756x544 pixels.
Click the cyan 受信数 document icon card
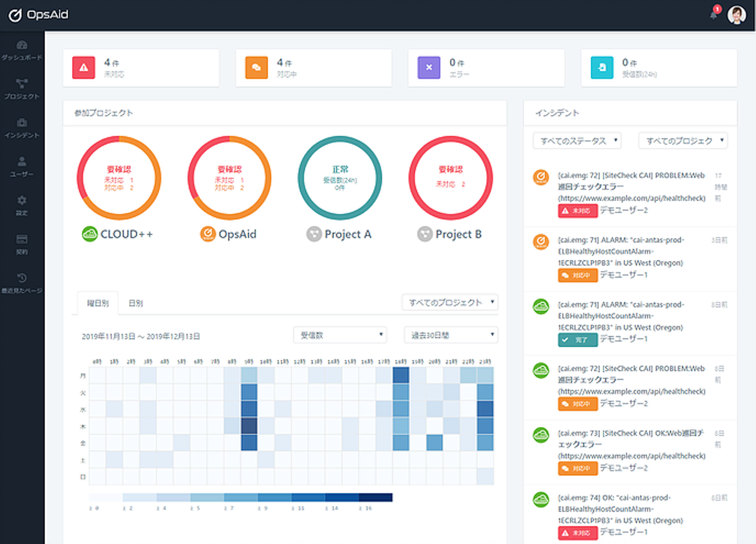[x=602, y=68]
